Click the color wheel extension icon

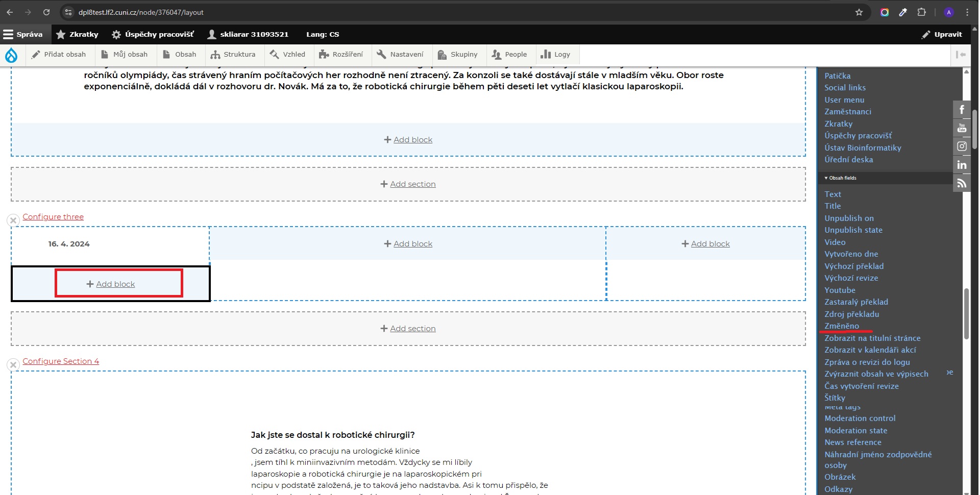coord(885,12)
